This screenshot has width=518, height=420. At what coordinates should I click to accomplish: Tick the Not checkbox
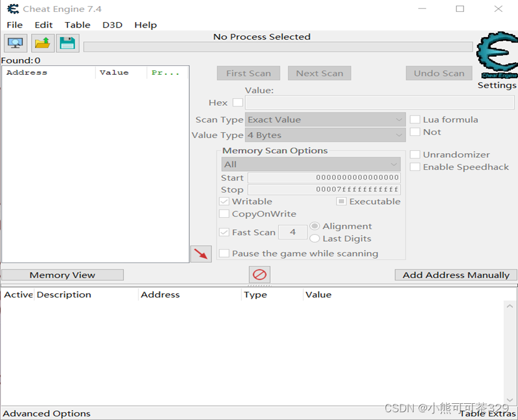coord(415,132)
